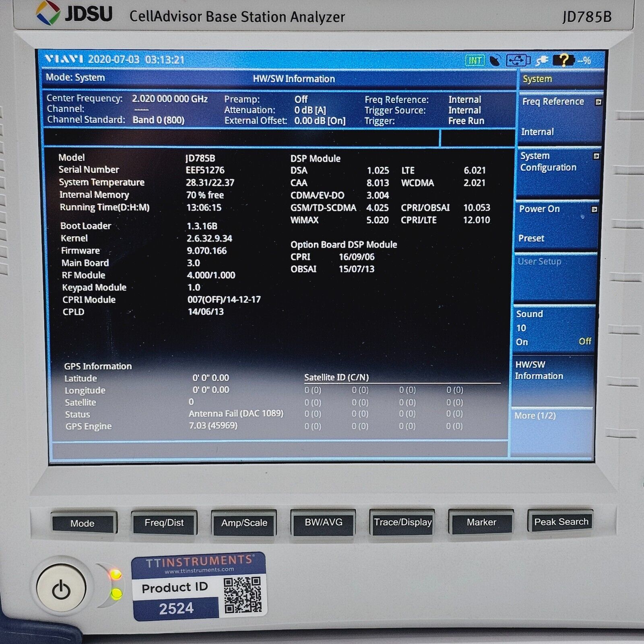The width and height of the screenshot is (644, 644).
Task: Open More (1/2) menu page
Action: pyautogui.click(x=551, y=416)
